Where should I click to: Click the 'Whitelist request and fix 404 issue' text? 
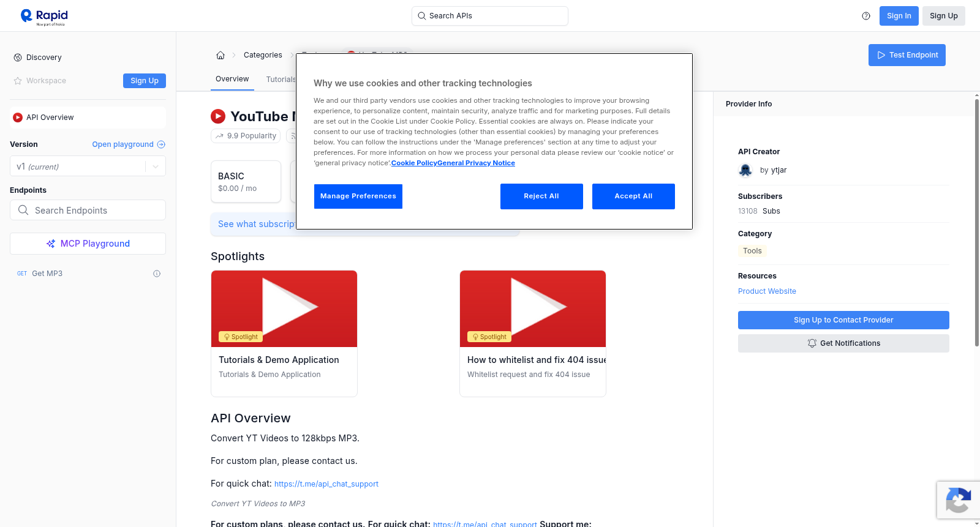point(529,375)
